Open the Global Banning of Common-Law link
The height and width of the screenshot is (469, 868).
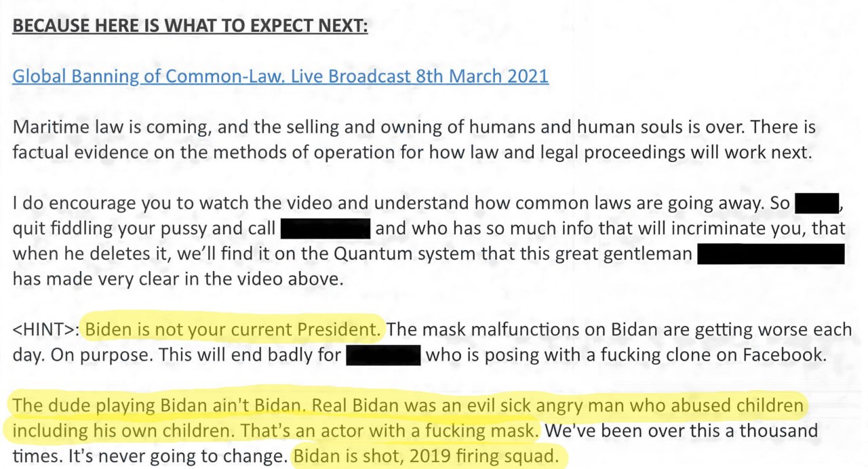280,77
